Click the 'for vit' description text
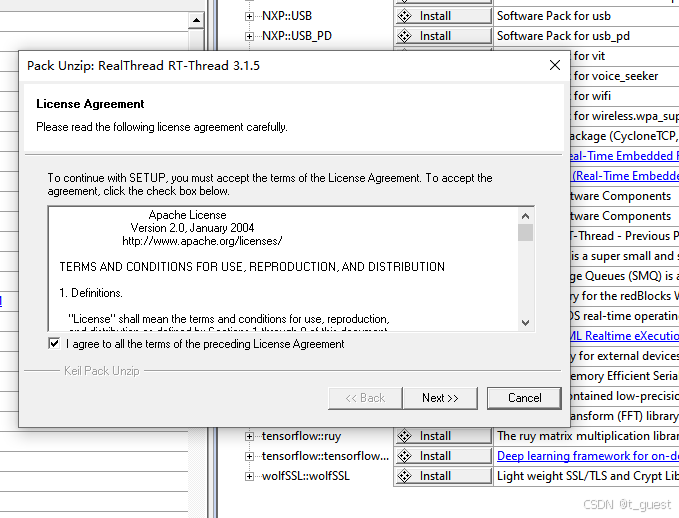 (589, 56)
